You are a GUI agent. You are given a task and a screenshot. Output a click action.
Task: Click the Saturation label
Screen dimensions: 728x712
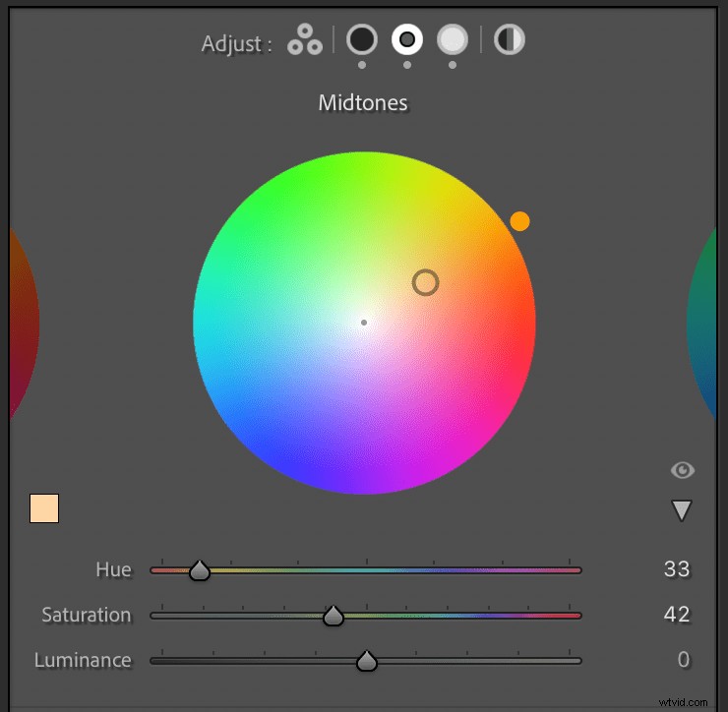point(87,615)
